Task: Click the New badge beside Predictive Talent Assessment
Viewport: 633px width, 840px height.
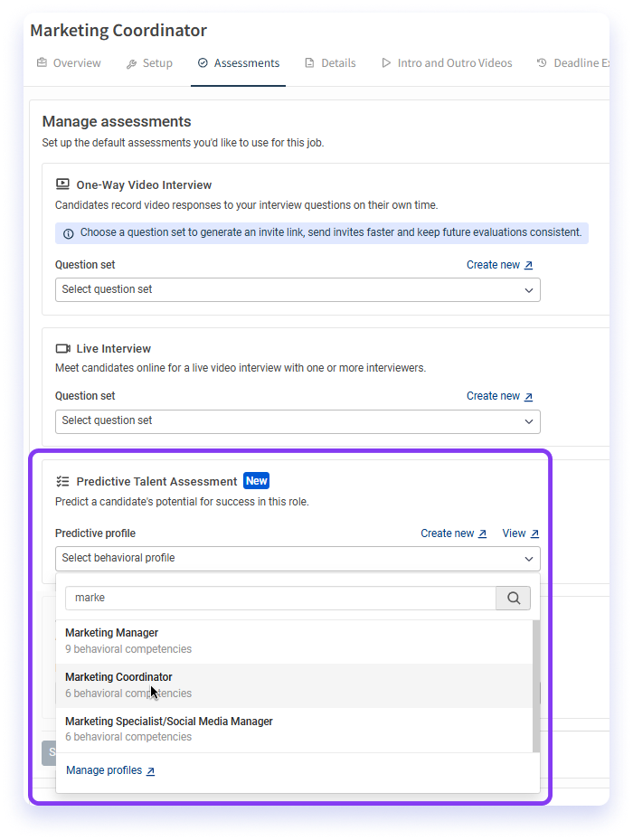Action: click(256, 480)
